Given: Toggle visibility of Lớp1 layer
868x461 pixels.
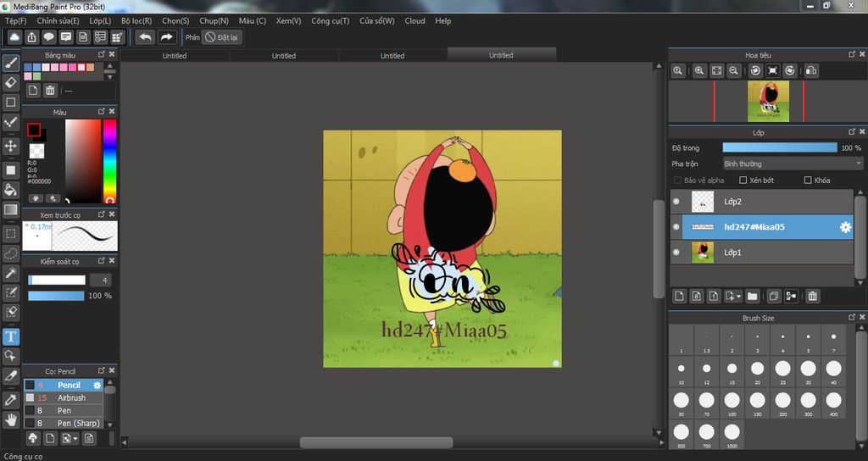Looking at the screenshot, I should [676, 253].
